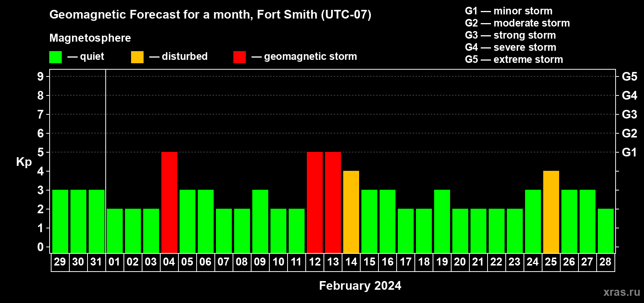This screenshot has width=644, height=303.
Task: Click the Geomagnetic Forecast title text
Action: click(210, 14)
